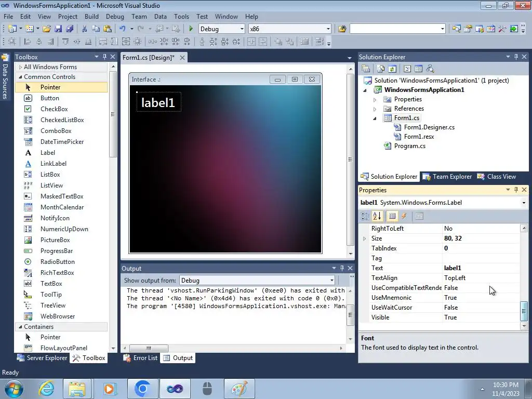Screen dimensions: 532x399
Task: Collapse the Containers toolbox group
Action: point(20,327)
